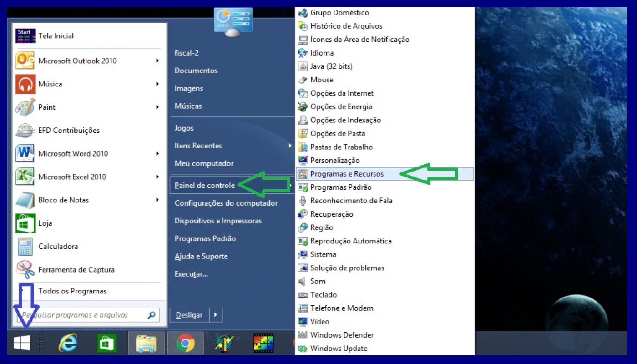Viewport: 637px width, 364px height.
Task: Open Bloco de Notas notepad icon
Action: pos(25,200)
